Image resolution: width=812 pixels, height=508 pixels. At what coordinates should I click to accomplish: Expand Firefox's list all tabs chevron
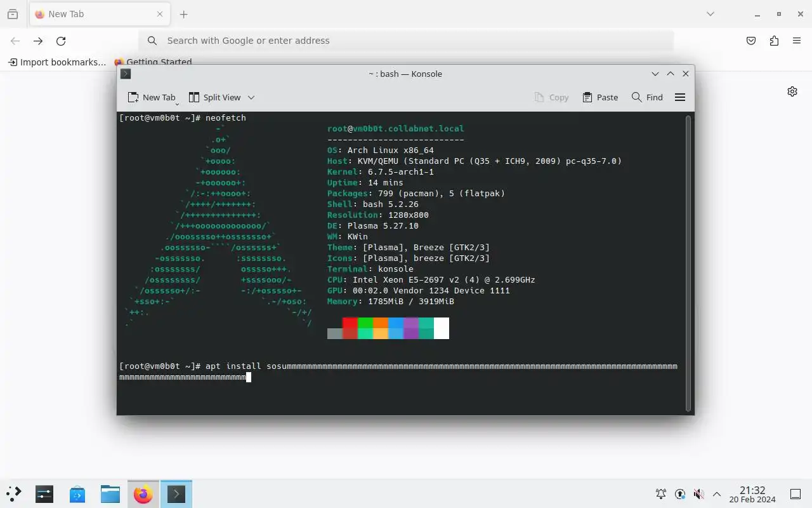pos(710,14)
